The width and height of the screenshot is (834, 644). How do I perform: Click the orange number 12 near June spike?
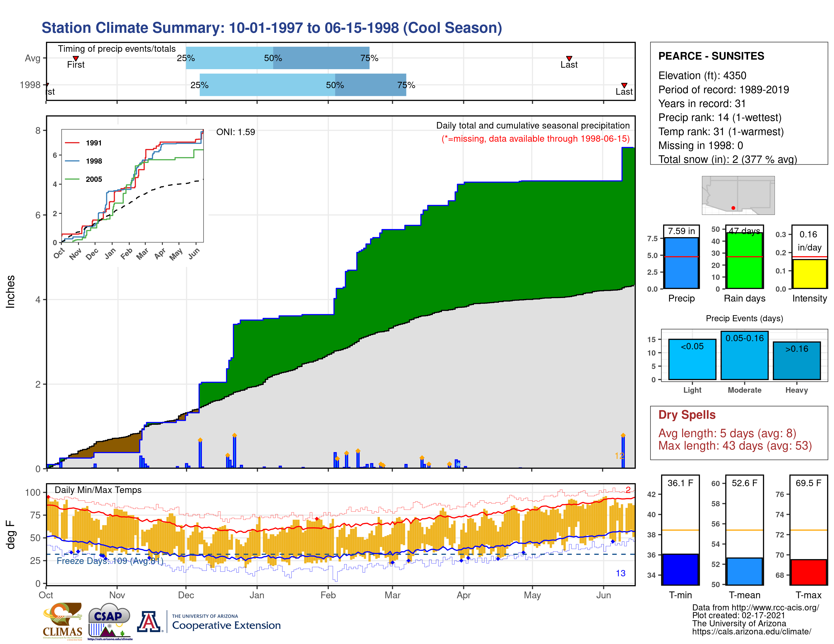coord(619,456)
